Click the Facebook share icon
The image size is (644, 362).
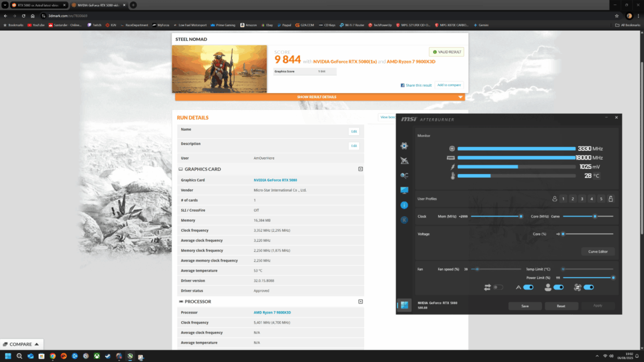click(402, 85)
